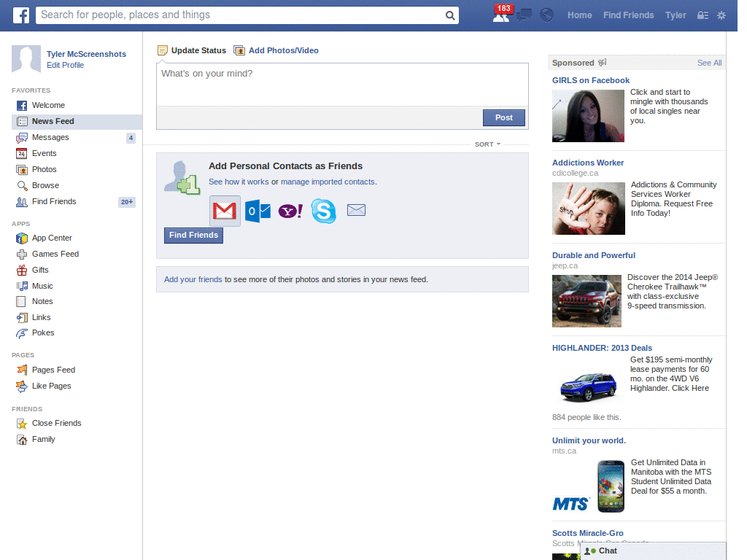Select the other email envelope icon
This screenshot has height=560, width=747.
tap(356, 210)
